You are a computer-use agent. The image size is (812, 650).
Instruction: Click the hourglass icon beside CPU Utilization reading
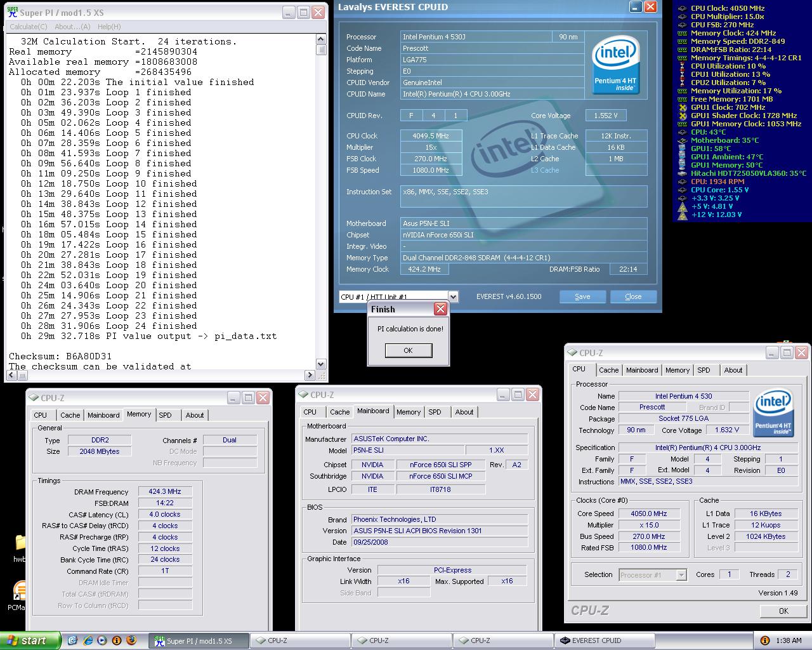682,66
